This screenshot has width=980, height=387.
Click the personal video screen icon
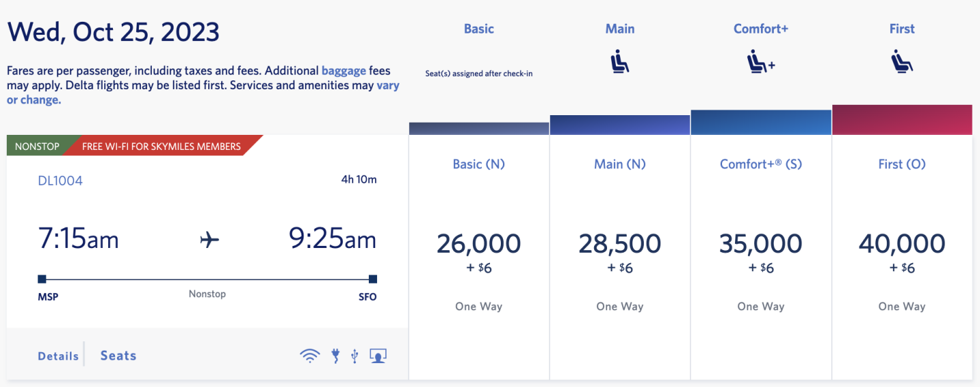[x=378, y=355]
